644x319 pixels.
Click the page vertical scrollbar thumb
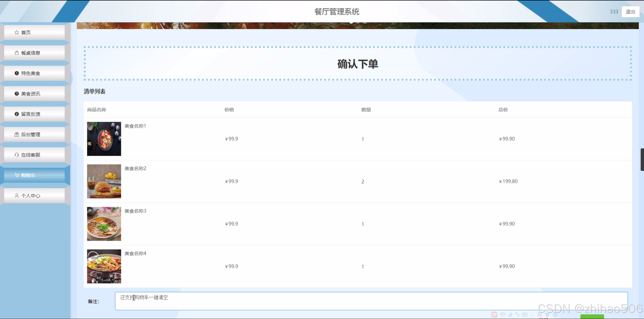coord(642,159)
